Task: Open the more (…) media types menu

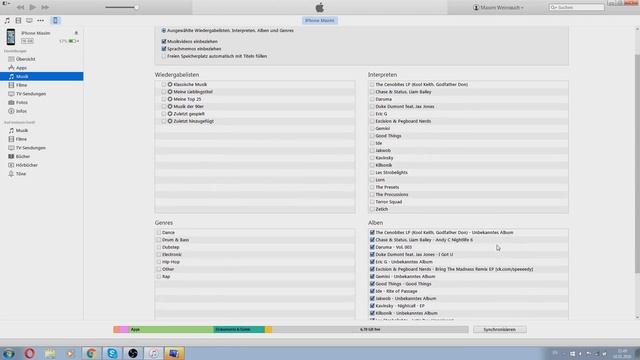Action: point(40,20)
